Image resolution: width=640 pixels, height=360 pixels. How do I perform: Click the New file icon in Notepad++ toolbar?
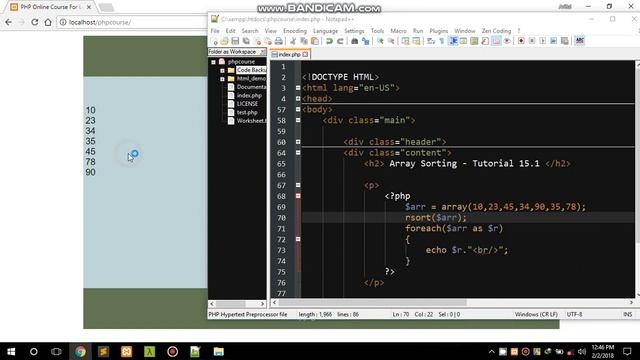[214, 41]
